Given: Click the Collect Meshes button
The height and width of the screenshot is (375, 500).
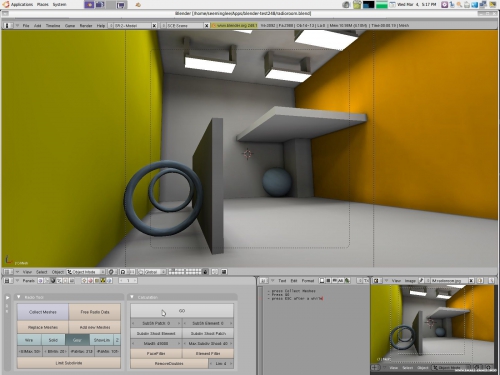Looking at the screenshot, I should 43,312.
